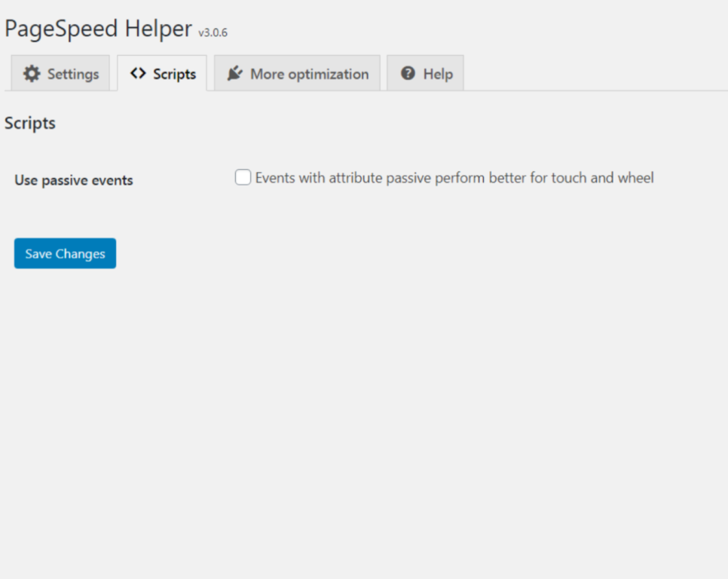Open the More optimization tab
The height and width of the screenshot is (579, 728).
297,73
